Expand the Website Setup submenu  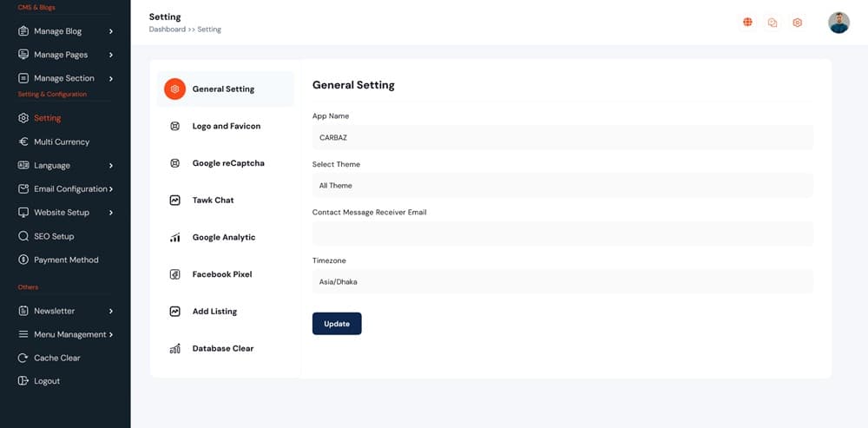point(111,213)
